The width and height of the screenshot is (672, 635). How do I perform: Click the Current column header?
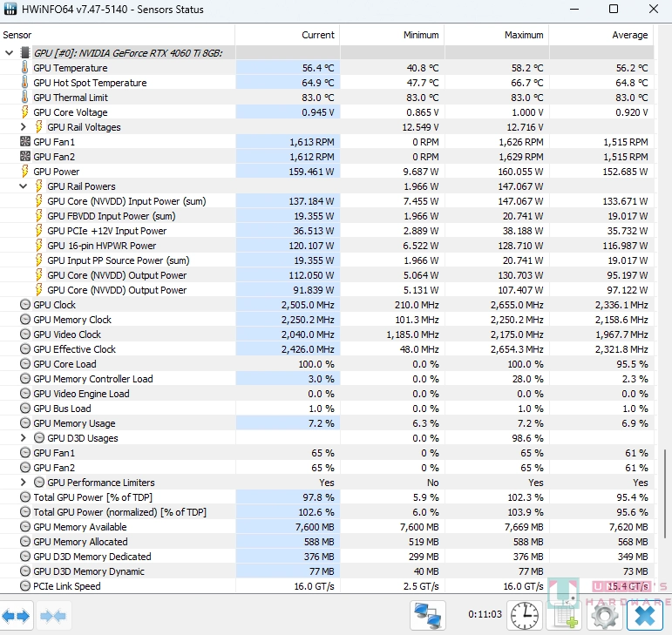(287, 35)
